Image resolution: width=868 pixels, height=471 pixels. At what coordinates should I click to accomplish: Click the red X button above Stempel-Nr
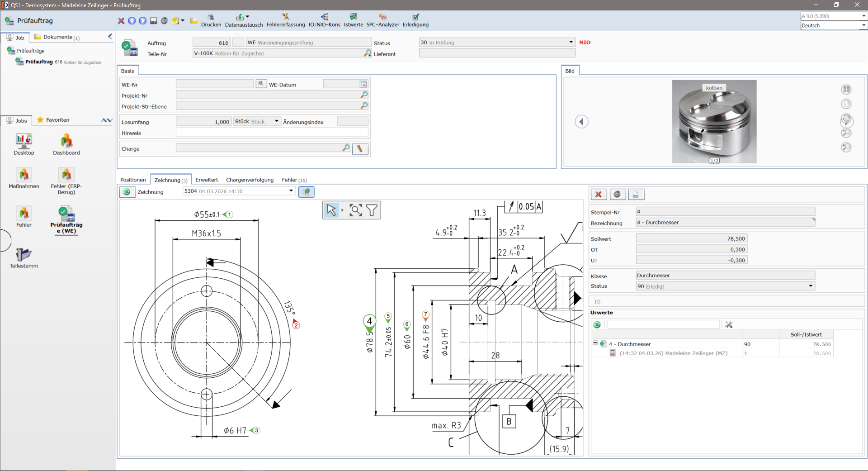pyautogui.click(x=599, y=194)
